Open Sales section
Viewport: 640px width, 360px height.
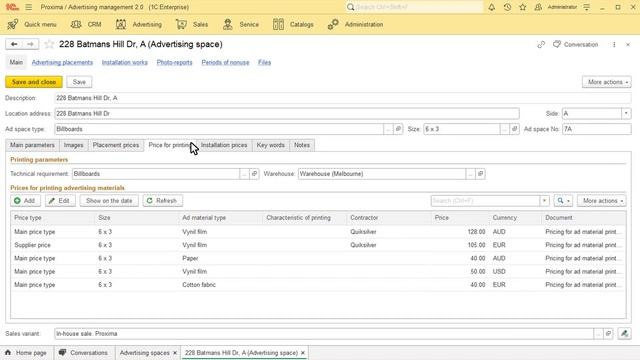pos(192,24)
